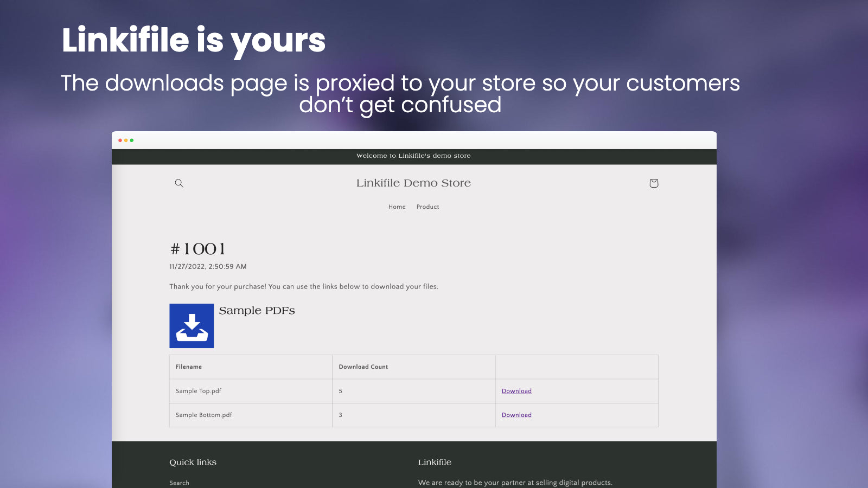Download the Sample Bottom.pdf file
868x488 pixels.
(x=516, y=415)
